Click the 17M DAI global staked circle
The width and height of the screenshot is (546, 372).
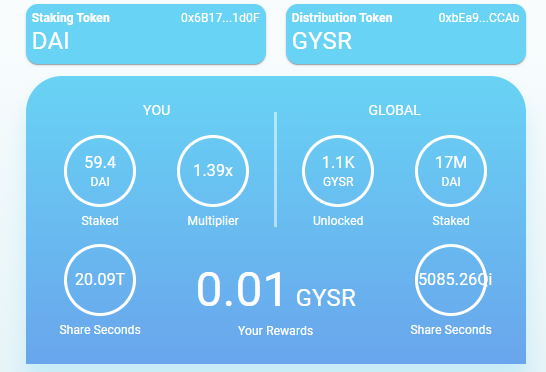click(451, 171)
